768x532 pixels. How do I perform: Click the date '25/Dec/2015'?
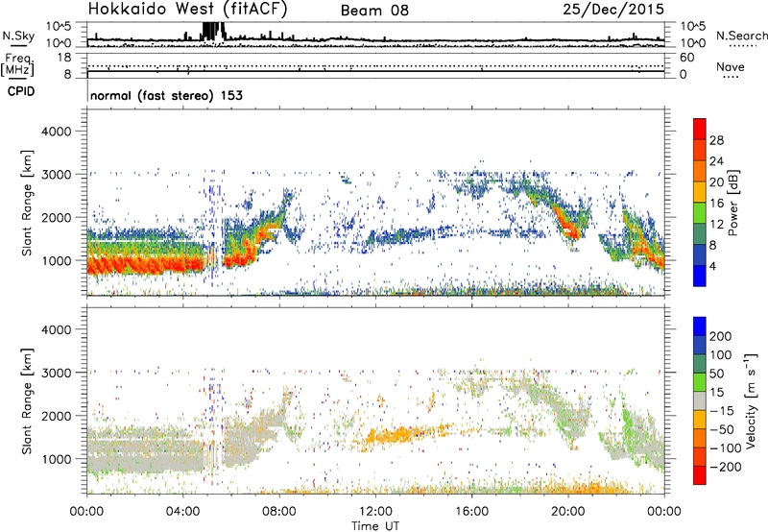(x=613, y=9)
